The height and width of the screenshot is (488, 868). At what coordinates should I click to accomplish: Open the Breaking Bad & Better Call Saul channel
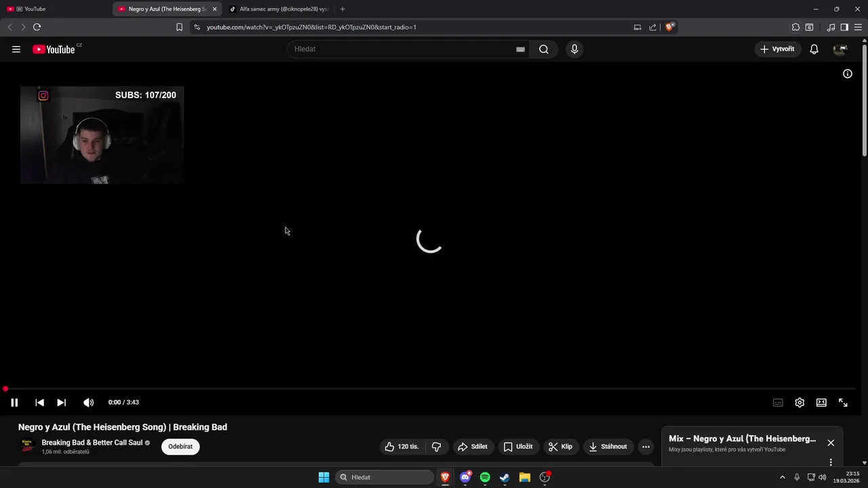click(92, 443)
